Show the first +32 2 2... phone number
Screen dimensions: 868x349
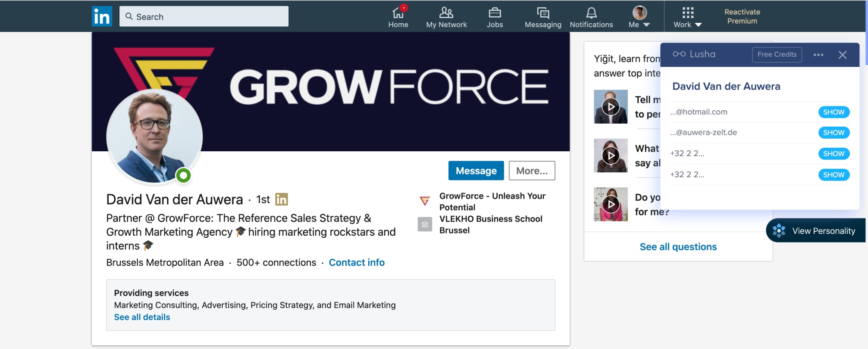coord(834,154)
